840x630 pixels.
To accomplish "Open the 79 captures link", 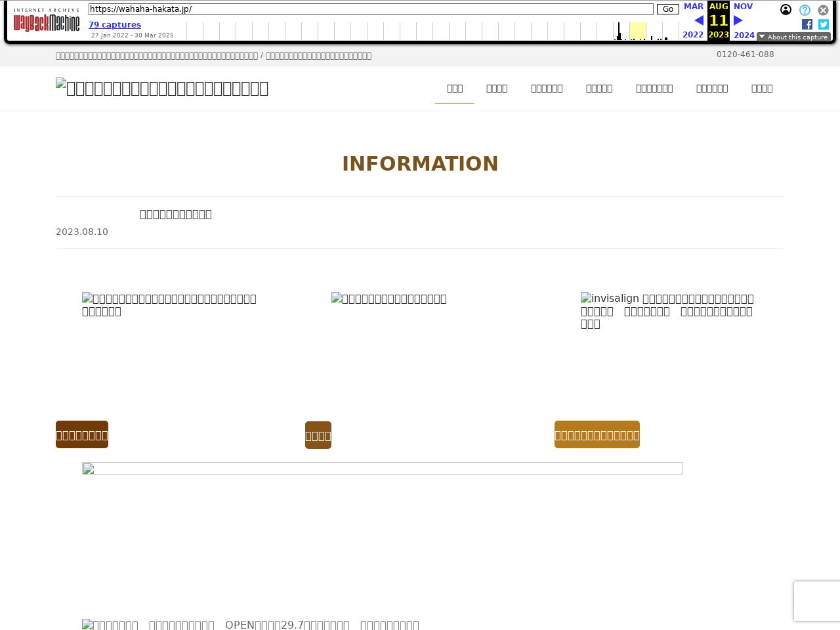I will (115, 25).
